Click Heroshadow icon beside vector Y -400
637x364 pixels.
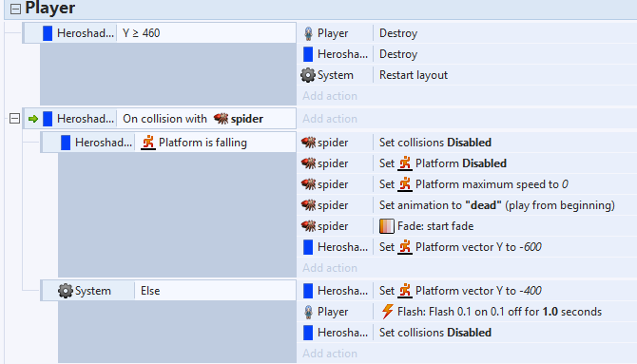click(308, 291)
